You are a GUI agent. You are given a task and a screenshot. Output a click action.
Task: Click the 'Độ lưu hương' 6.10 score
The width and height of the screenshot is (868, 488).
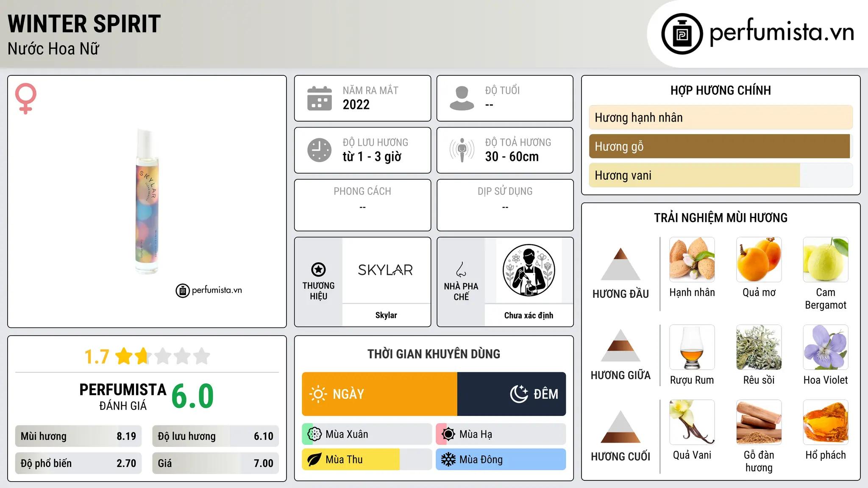pyautogui.click(x=216, y=436)
